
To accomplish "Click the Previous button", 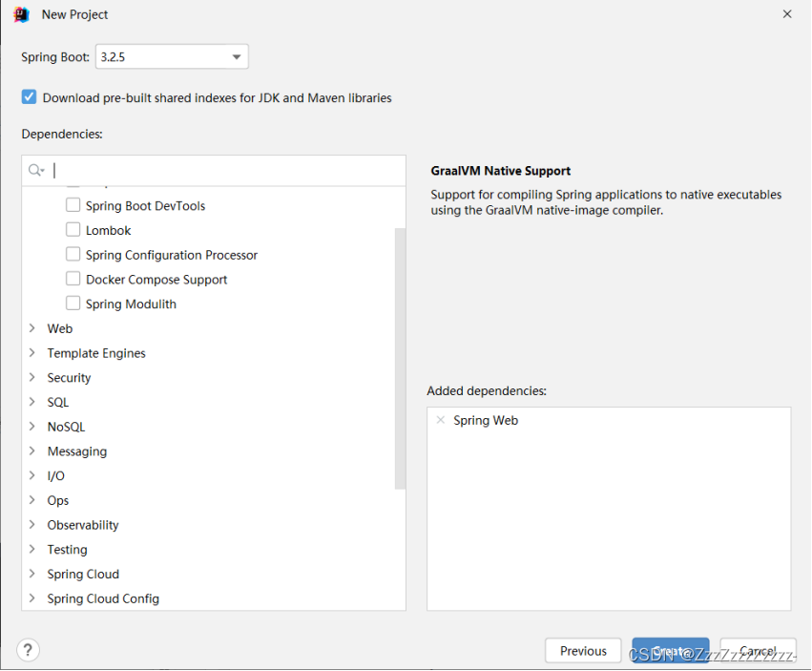I will [583, 650].
